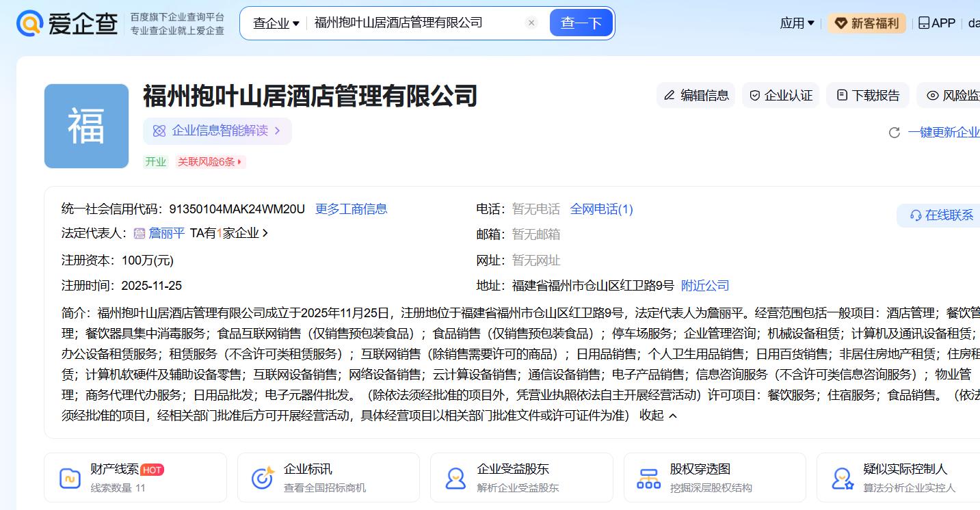980x510 pixels.
Task: Click the 新客福利 menu item
Action: pyautogui.click(x=866, y=23)
